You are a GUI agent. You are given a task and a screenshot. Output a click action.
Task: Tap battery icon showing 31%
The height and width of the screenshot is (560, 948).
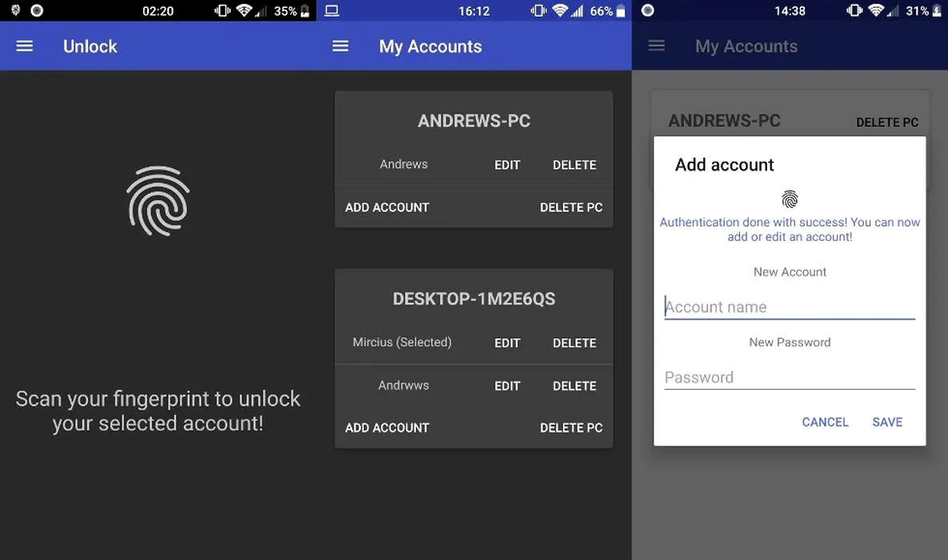(x=937, y=11)
